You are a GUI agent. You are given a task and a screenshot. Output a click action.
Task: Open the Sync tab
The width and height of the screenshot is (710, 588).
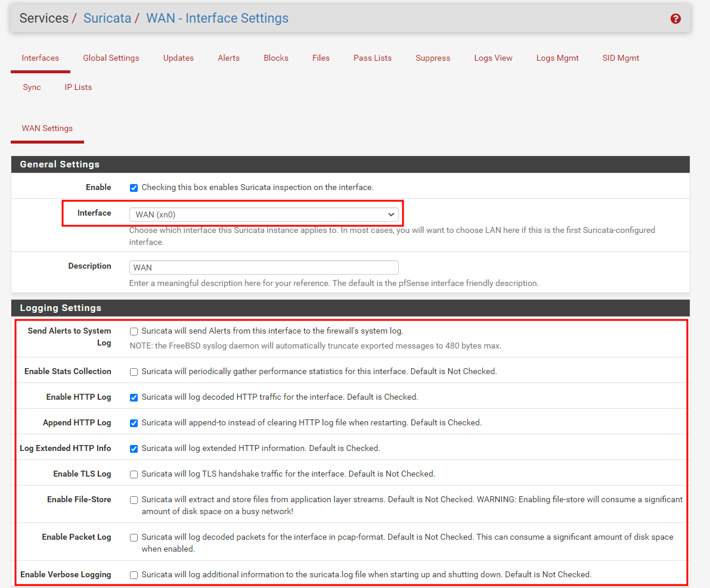click(32, 87)
